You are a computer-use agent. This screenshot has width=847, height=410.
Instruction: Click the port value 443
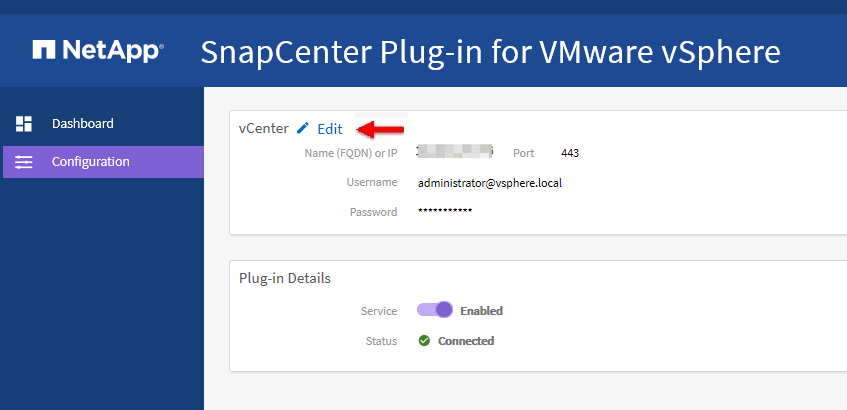(x=570, y=153)
